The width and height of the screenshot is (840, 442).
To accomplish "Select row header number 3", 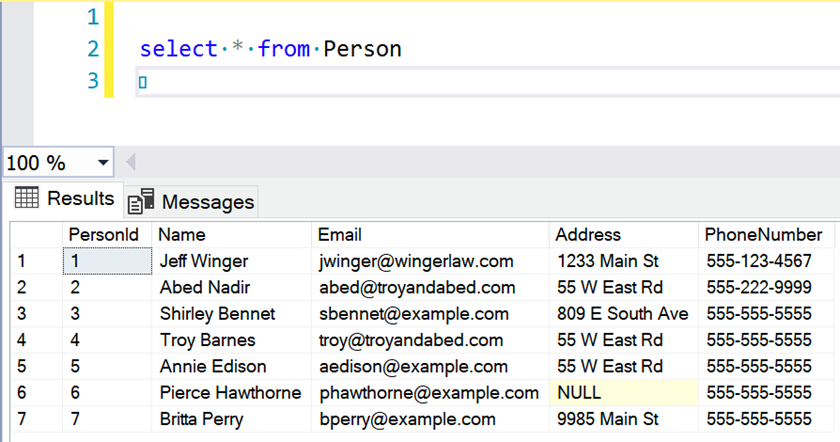I will 36,313.
